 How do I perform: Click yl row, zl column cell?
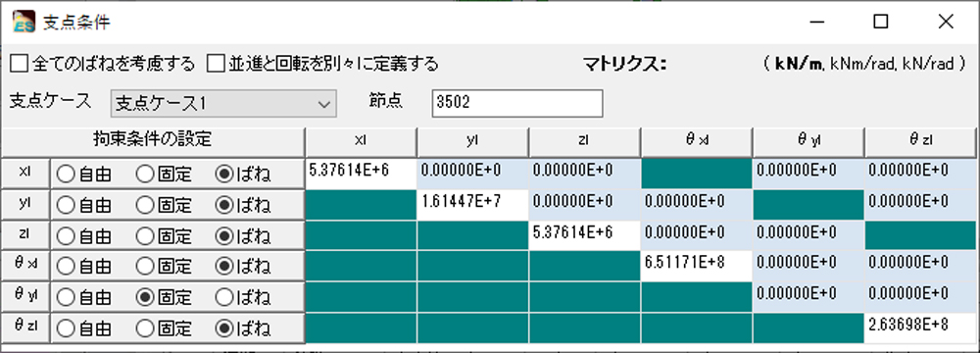(584, 205)
